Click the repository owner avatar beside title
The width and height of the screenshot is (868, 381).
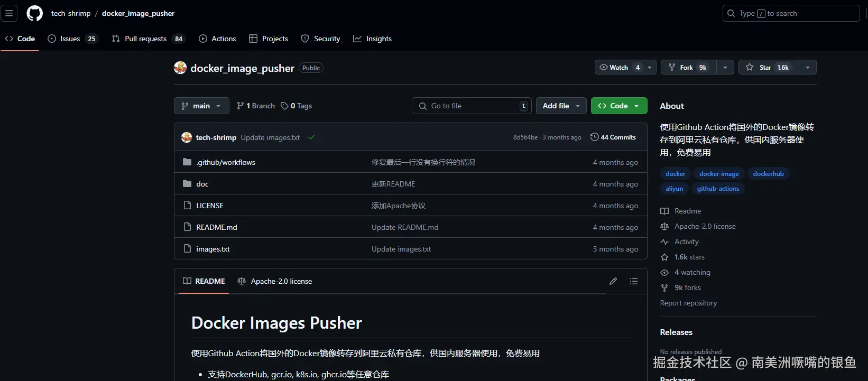(x=180, y=68)
